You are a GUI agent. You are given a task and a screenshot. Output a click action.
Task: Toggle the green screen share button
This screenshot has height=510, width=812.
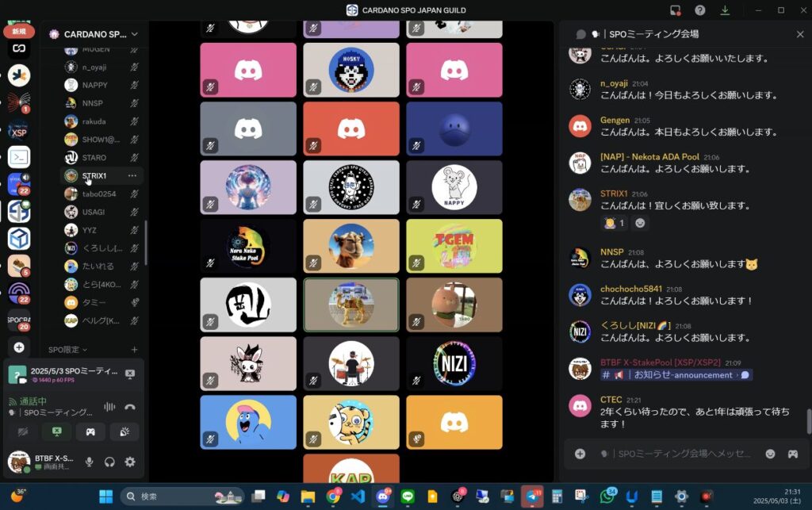tap(57, 431)
